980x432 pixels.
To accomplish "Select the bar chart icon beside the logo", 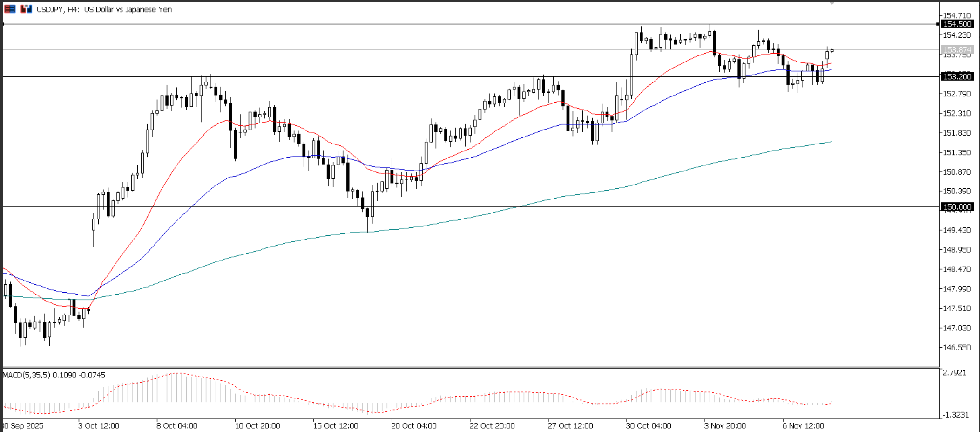I will pyautogui.click(x=26, y=8).
